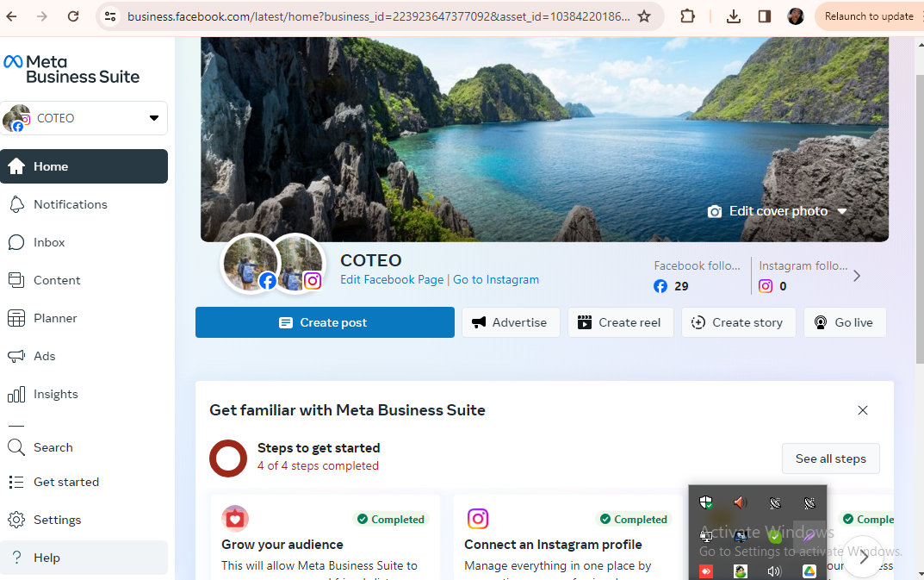Click the Create reel button
924x580 pixels.
[x=620, y=322]
